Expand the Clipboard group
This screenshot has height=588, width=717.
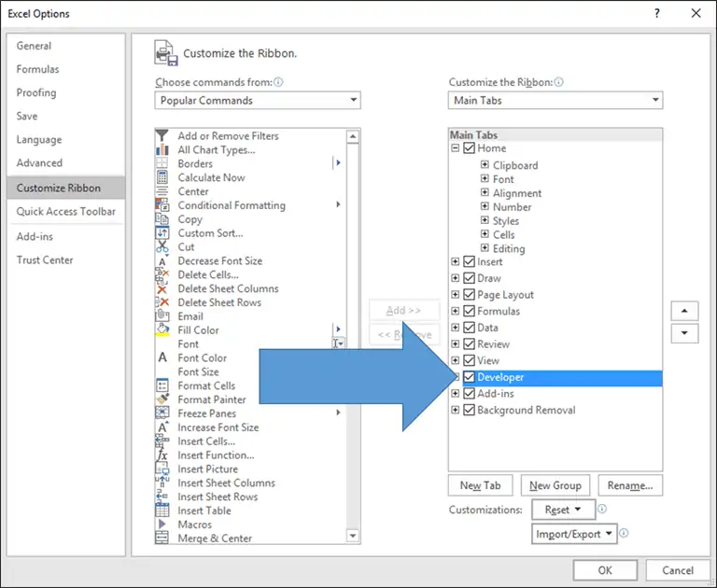click(x=485, y=164)
